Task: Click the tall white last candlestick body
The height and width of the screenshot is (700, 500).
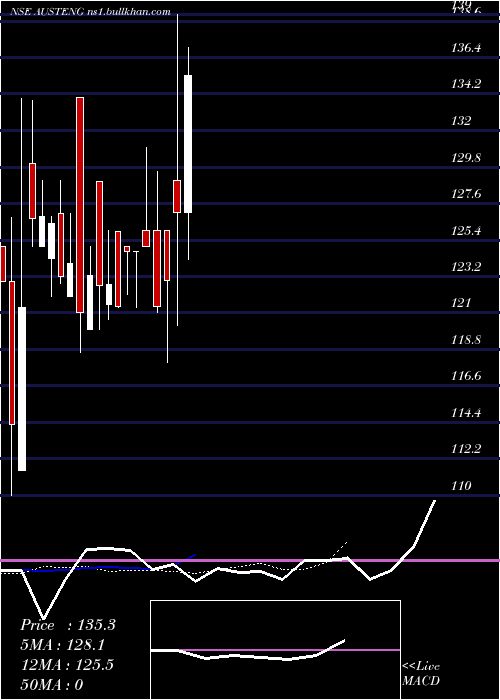Action: (188, 144)
